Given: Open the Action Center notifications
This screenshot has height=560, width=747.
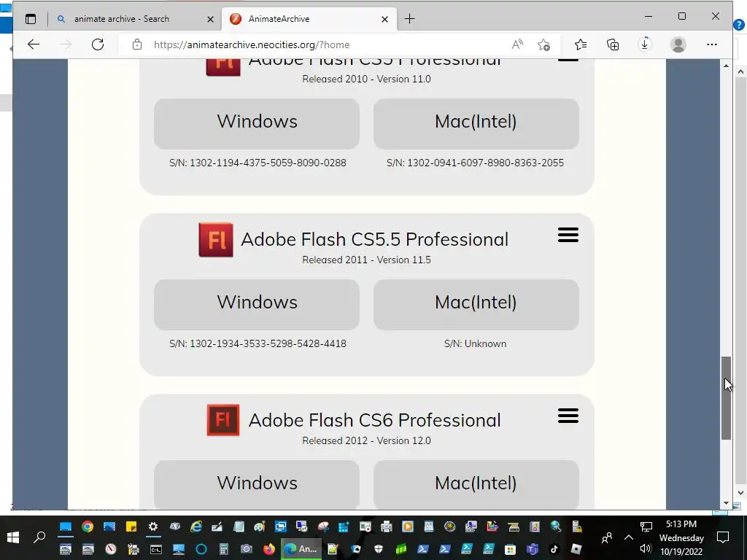Looking at the screenshot, I should (723, 537).
